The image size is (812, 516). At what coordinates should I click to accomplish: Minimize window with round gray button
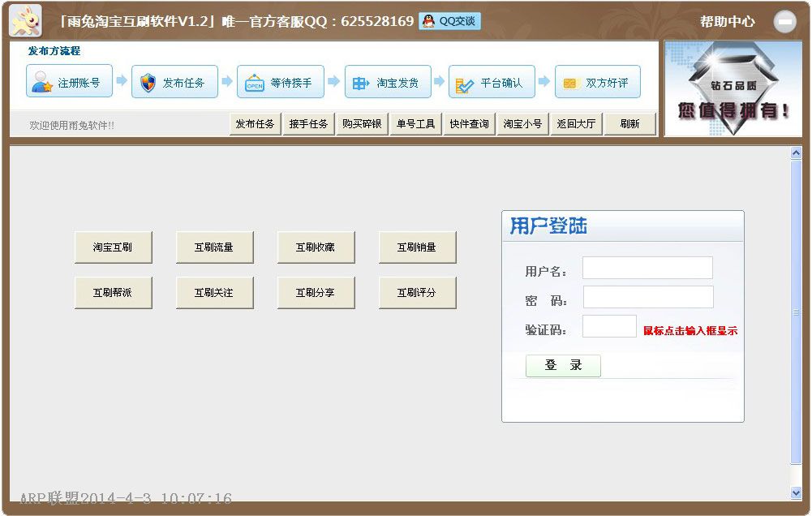(784, 22)
